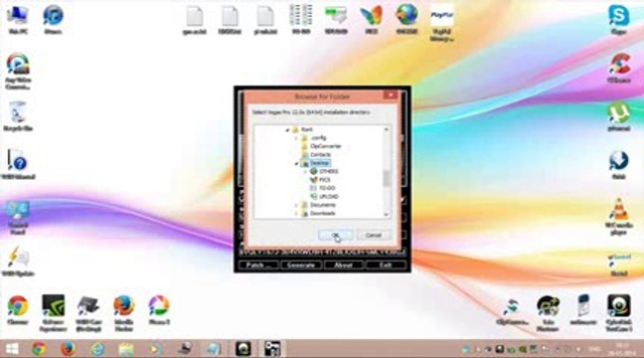Select the OTHERS folder in tree

[x=329, y=171]
